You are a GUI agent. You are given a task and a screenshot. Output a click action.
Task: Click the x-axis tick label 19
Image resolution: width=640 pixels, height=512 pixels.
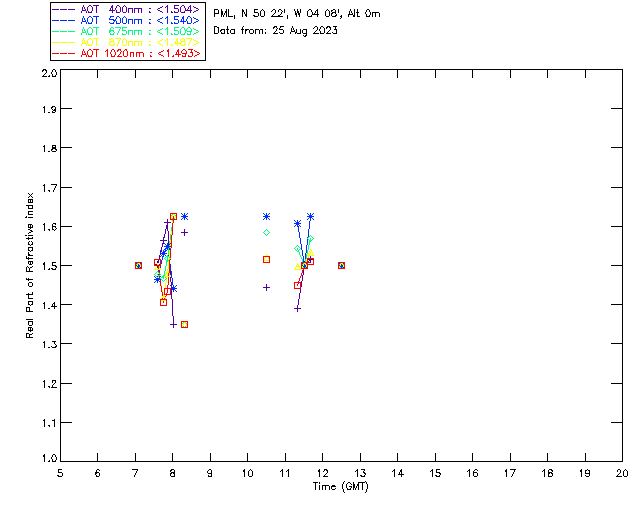click(585, 473)
